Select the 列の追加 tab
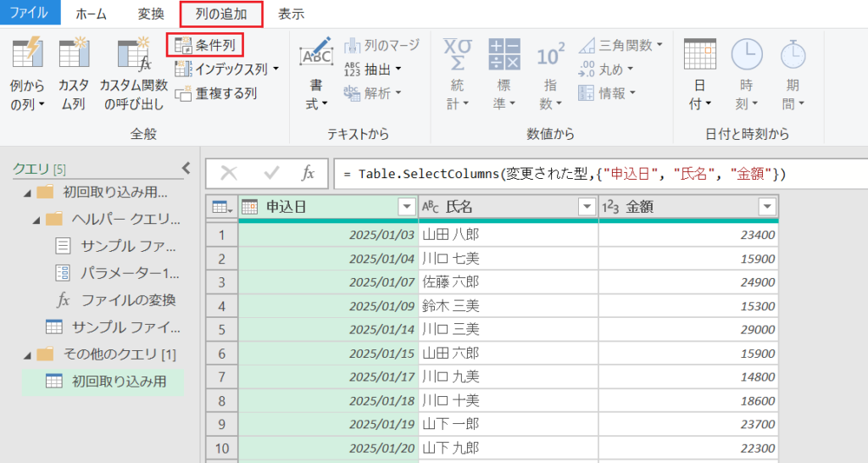 pyautogui.click(x=221, y=14)
